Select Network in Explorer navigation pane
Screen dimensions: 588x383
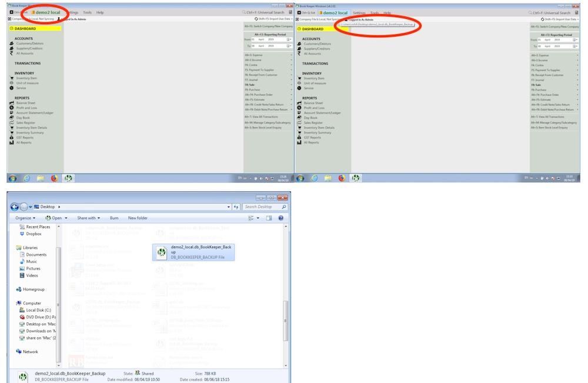(30, 352)
